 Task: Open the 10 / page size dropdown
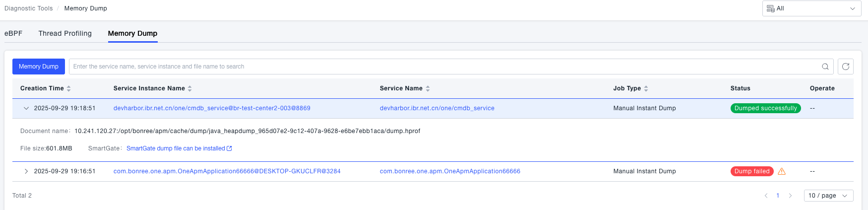(828, 196)
